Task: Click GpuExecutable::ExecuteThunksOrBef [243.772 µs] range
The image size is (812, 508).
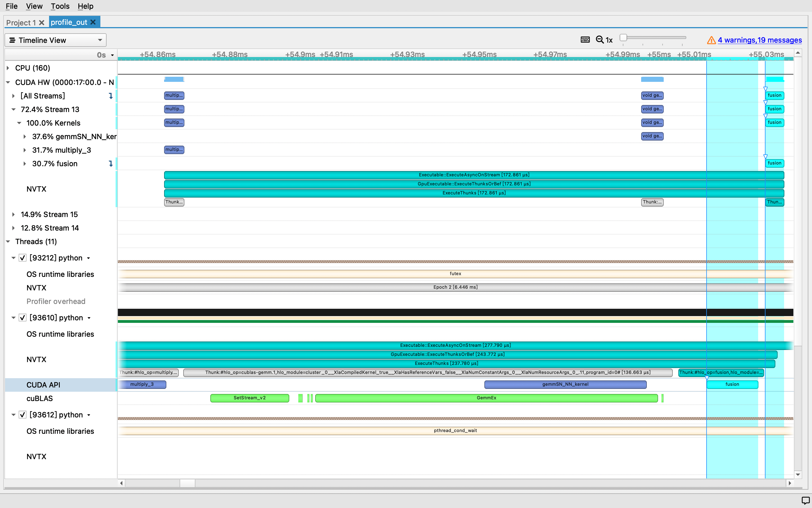Action: (x=448, y=354)
